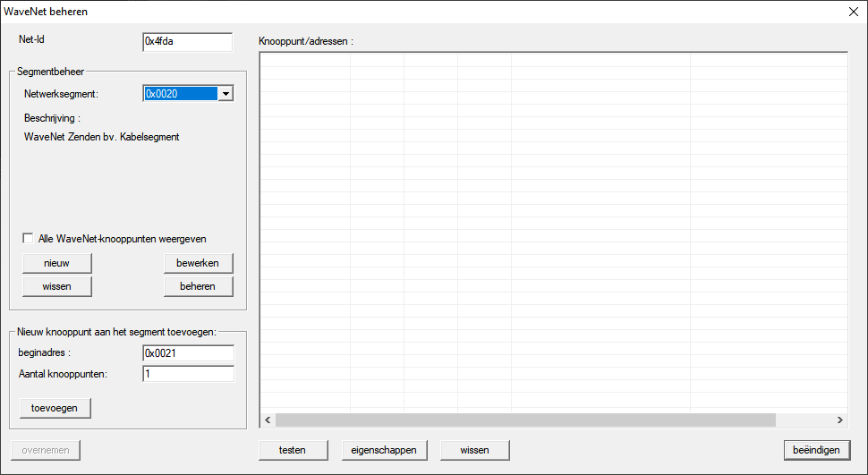The height and width of the screenshot is (475, 868).
Task: Click the 'overnemen' button
Action: pos(46,450)
